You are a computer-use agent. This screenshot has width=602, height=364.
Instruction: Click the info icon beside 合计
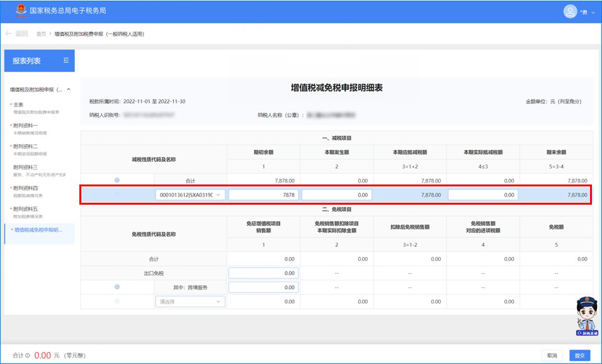click(x=28, y=355)
